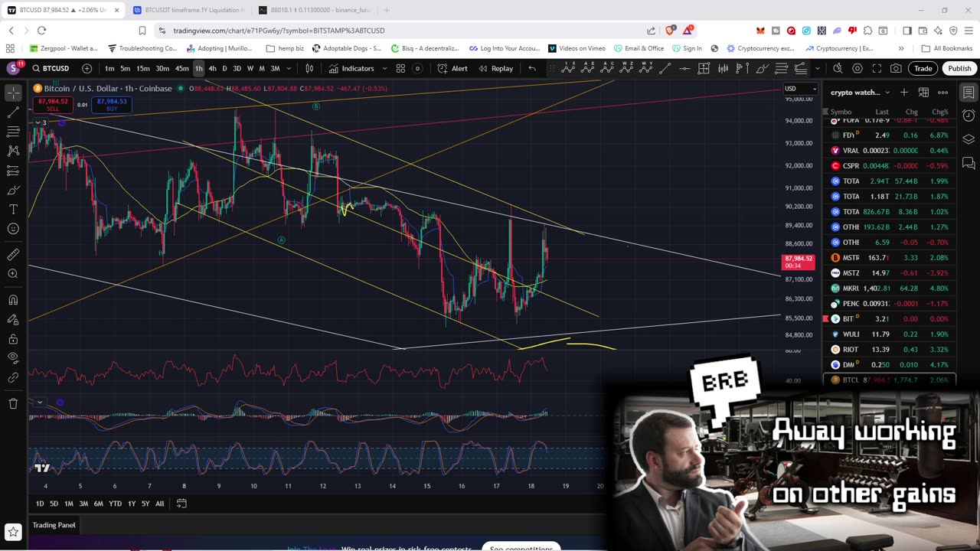Open chart settings hexagon icon
Screen dimensions: 980x551
(857, 68)
